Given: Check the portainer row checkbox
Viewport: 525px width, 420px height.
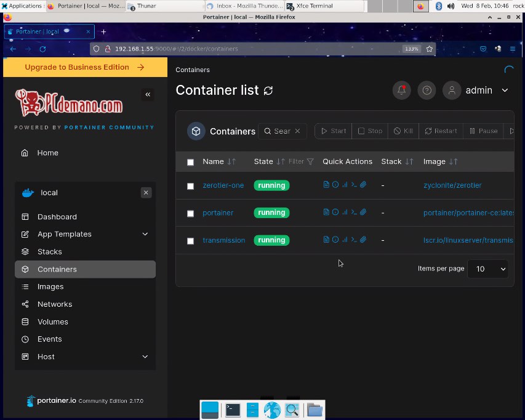Looking at the screenshot, I should point(190,214).
